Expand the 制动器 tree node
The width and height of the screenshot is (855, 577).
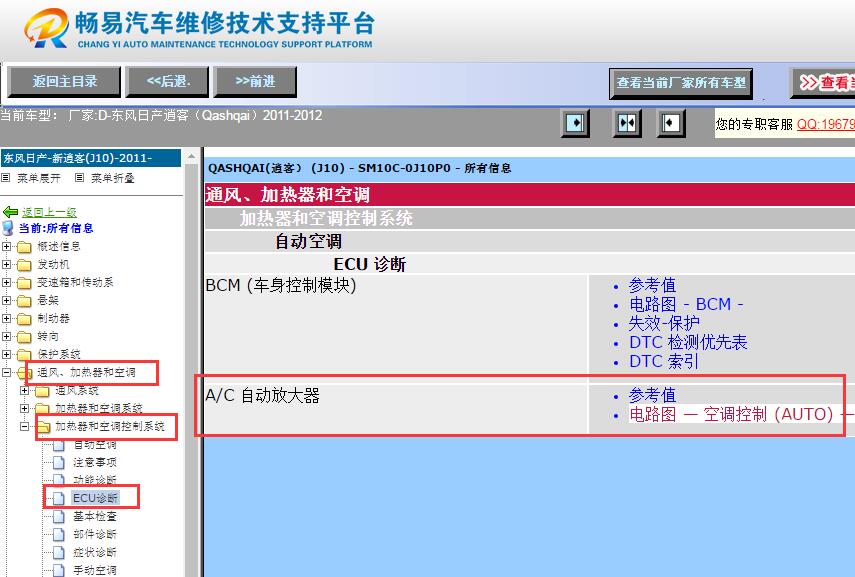click(6, 318)
